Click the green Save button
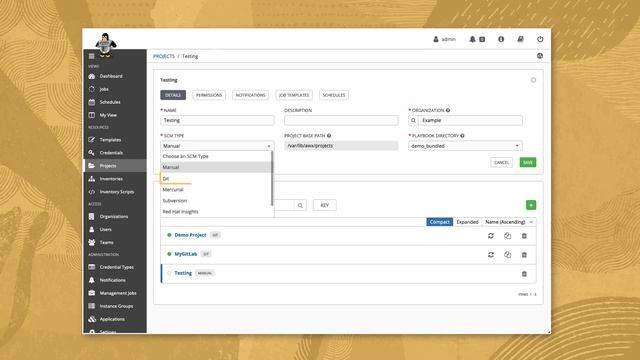 pyautogui.click(x=528, y=162)
